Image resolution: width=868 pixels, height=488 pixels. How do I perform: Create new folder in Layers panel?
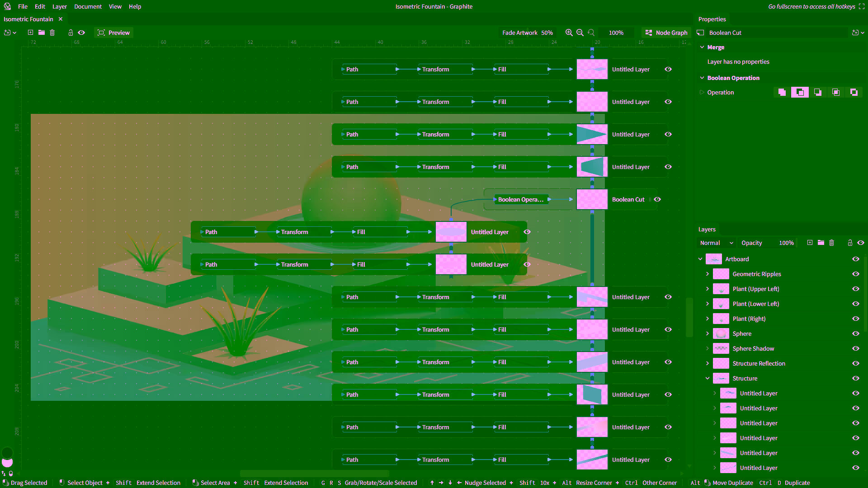[x=821, y=243]
